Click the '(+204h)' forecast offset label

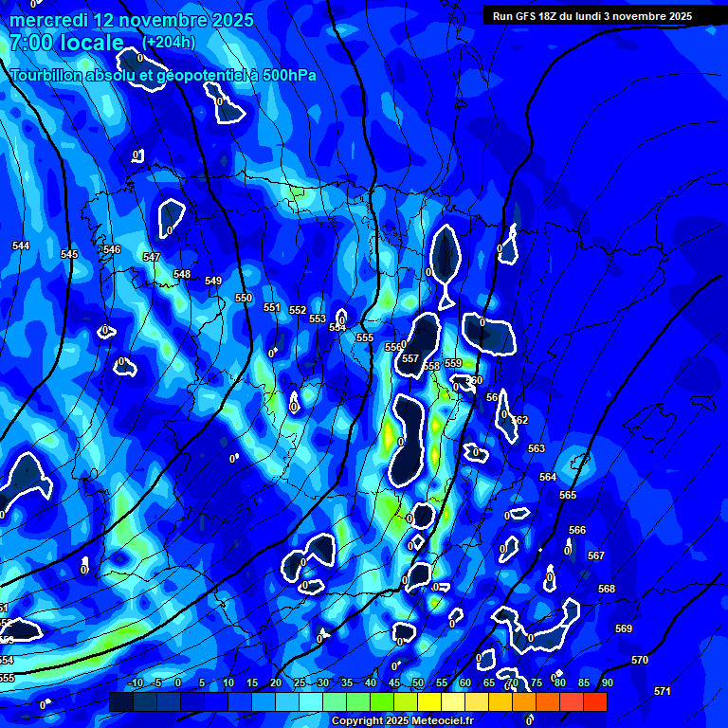169,43
